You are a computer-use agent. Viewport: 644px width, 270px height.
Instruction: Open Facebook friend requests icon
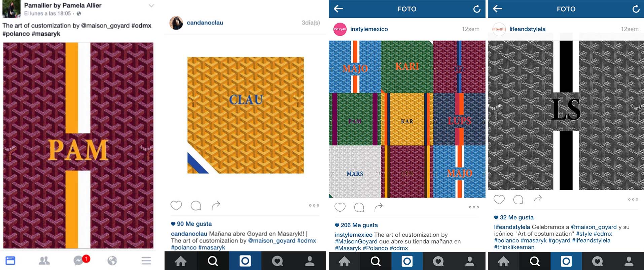pos(44,261)
